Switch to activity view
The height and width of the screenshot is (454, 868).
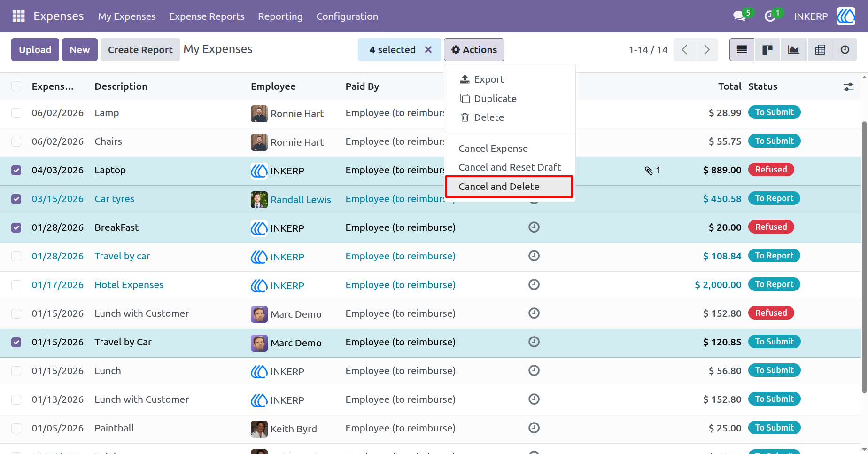845,49
